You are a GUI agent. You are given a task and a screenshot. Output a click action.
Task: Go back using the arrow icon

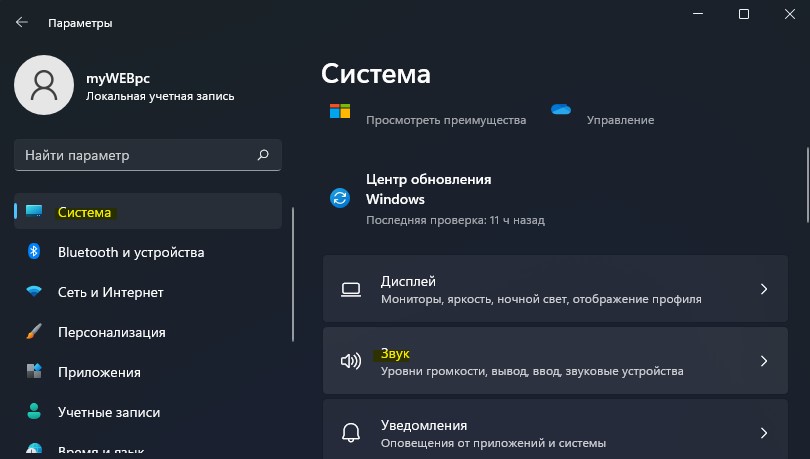point(22,22)
